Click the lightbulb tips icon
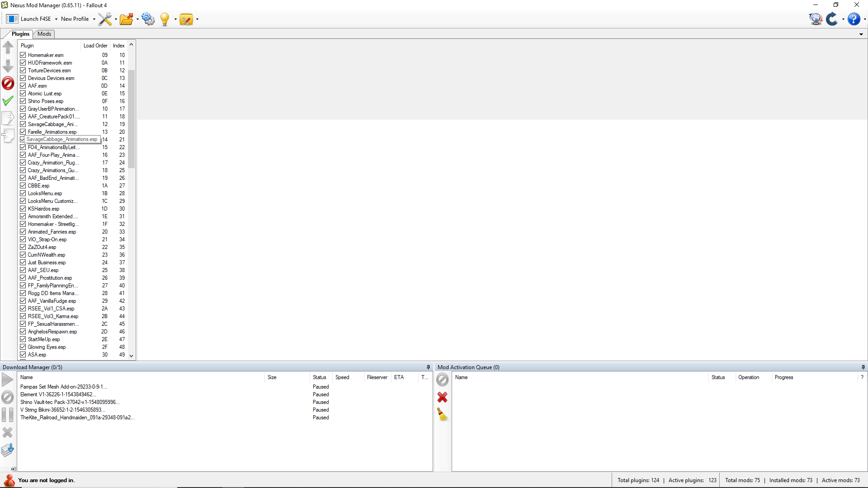This screenshot has height=488, width=868. tap(165, 19)
